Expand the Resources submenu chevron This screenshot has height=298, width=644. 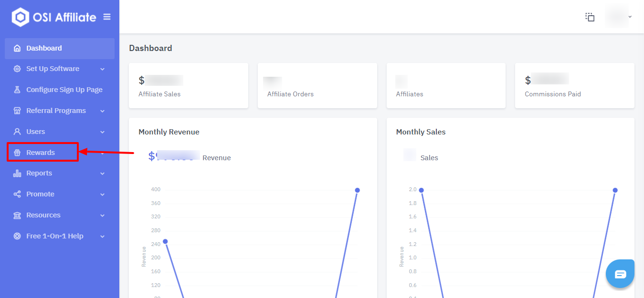[103, 216]
